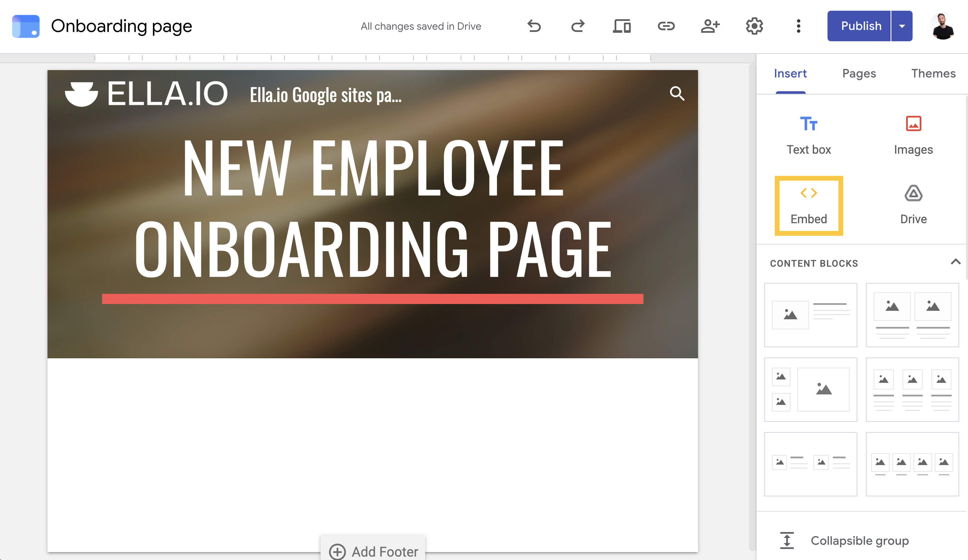968x560 pixels.
Task: Click the All changes saved in Drive status
Action: coord(421,26)
